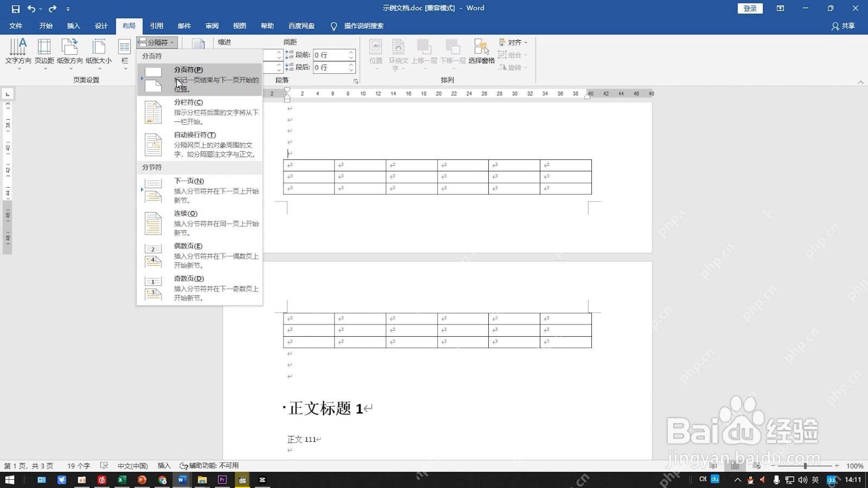Expand paragraph group dialog launcher
The height and width of the screenshot is (488, 868).
(356, 81)
